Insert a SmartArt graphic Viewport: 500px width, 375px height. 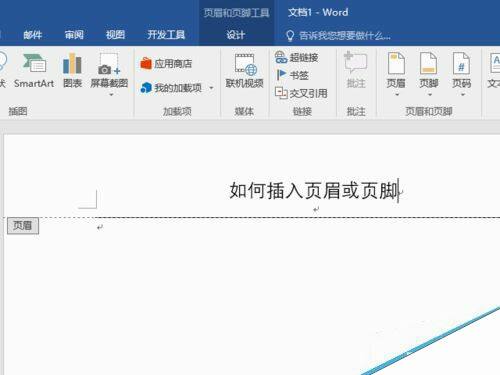(34, 71)
